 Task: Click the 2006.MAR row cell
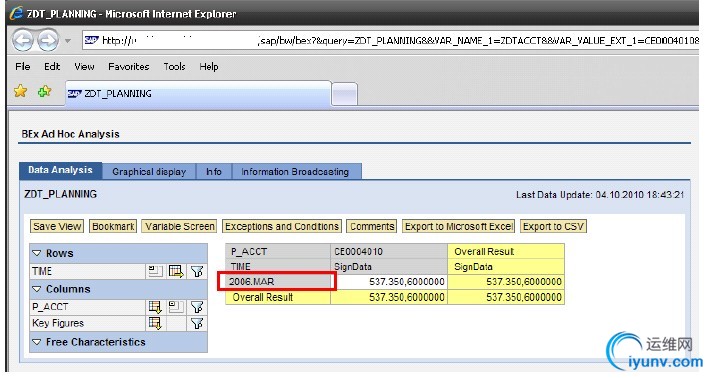click(278, 282)
